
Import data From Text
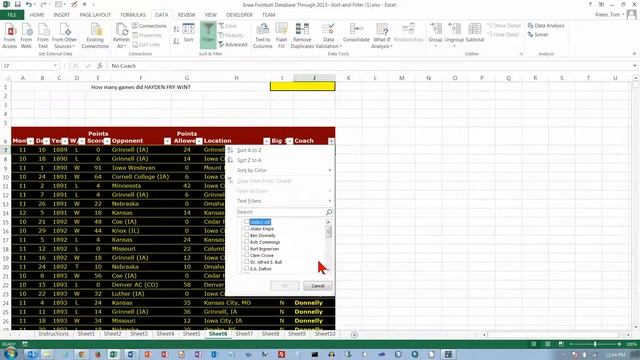click(x=43, y=36)
